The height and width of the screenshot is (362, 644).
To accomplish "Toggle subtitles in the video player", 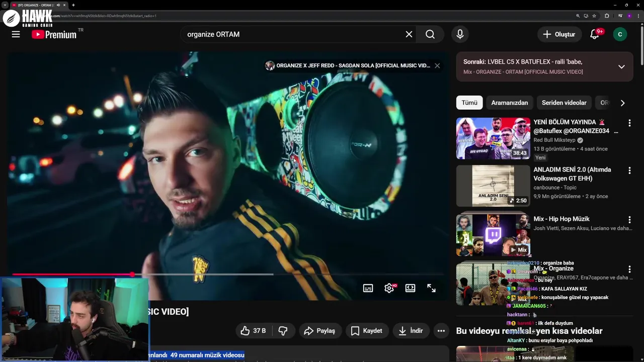I will point(368,288).
